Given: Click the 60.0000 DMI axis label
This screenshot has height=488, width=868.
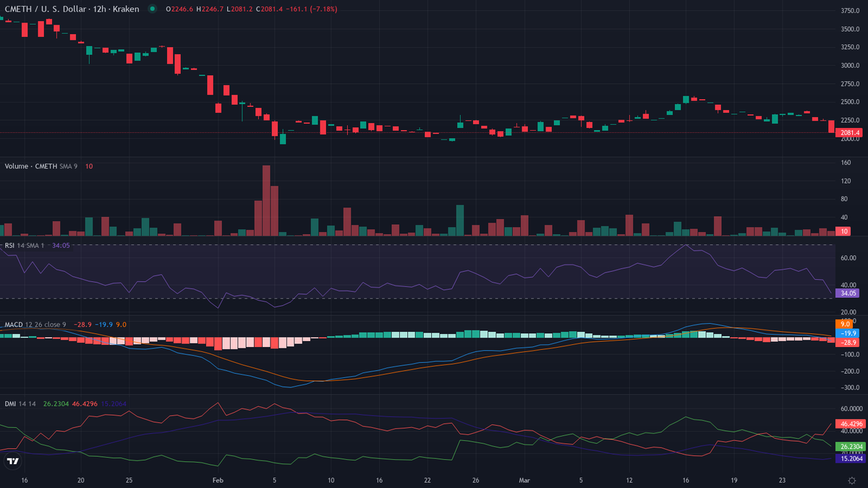Looking at the screenshot, I should click(x=851, y=408).
